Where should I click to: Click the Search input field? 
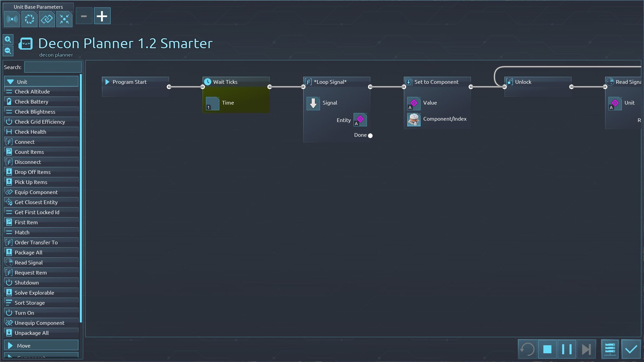point(53,67)
